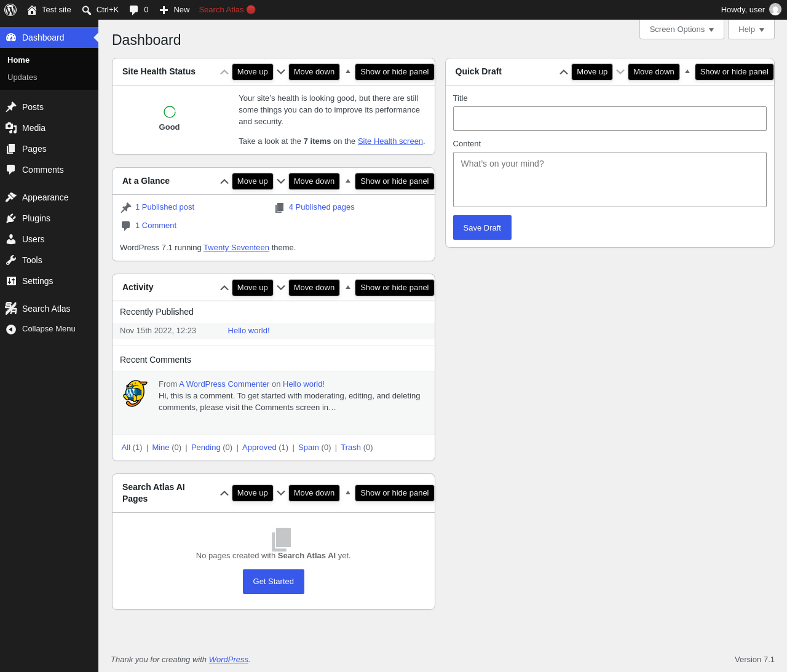Screen dimensions: 787x672
Task: Click the What's on your mind textarea
Action: tap(610, 180)
